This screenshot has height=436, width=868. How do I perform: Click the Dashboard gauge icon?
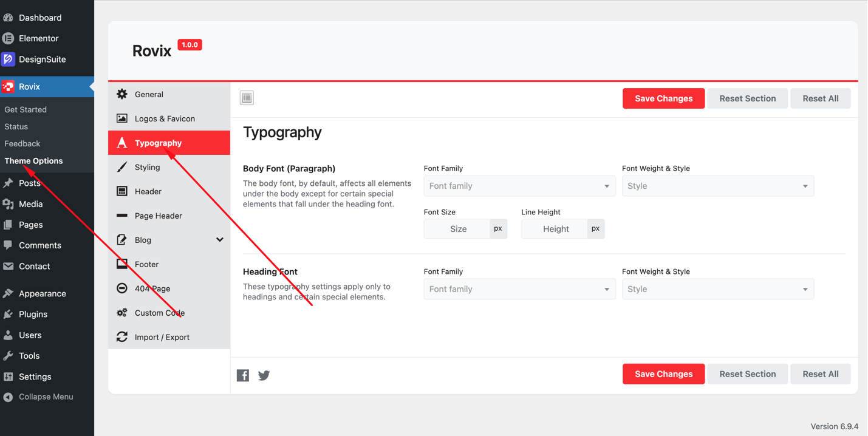pyautogui.click(x=9, y=18)
